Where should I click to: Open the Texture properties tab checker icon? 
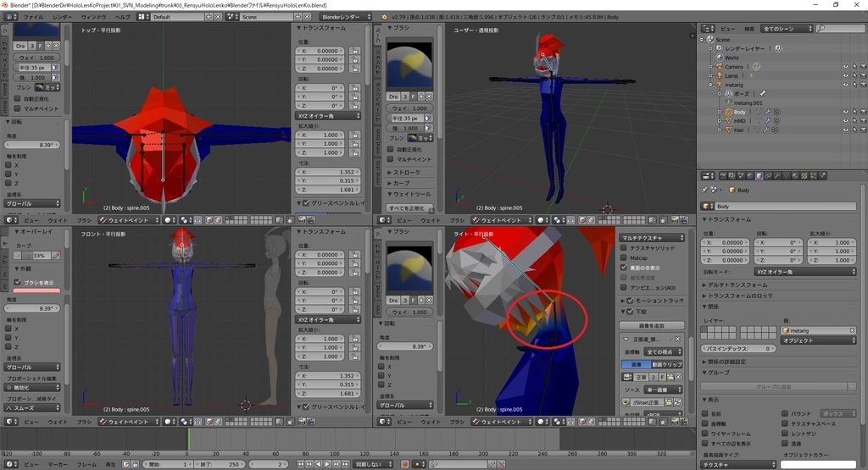804,176
